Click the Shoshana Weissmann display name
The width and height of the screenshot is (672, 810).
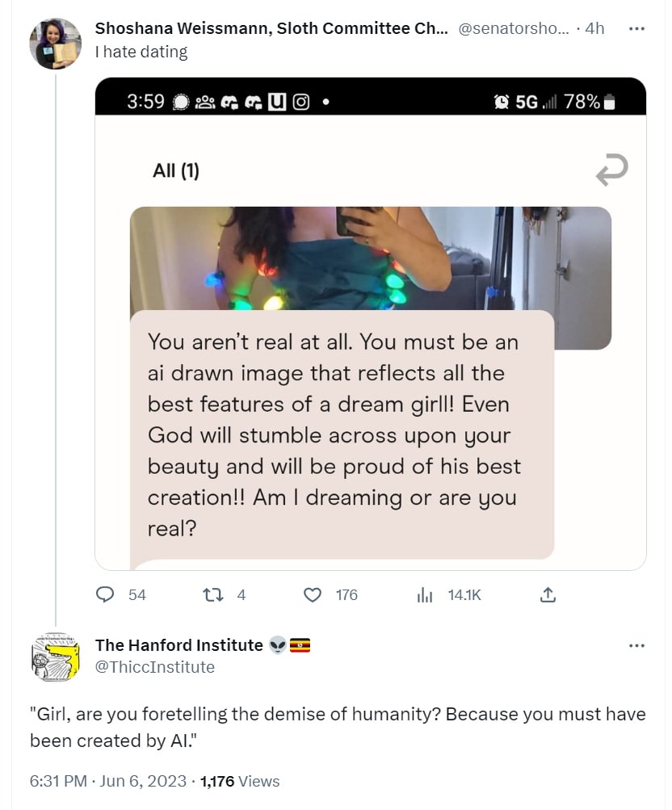(271, 28)
